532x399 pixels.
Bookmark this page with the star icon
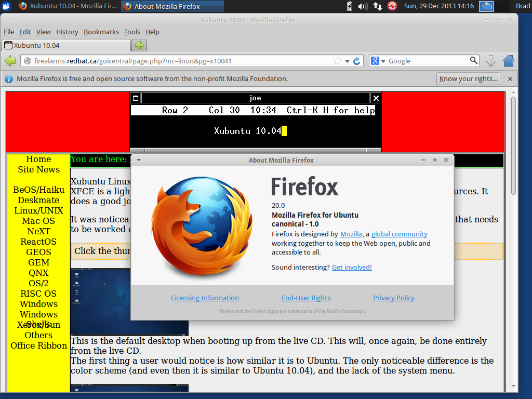pyautogui.click(x=337, y=61)
